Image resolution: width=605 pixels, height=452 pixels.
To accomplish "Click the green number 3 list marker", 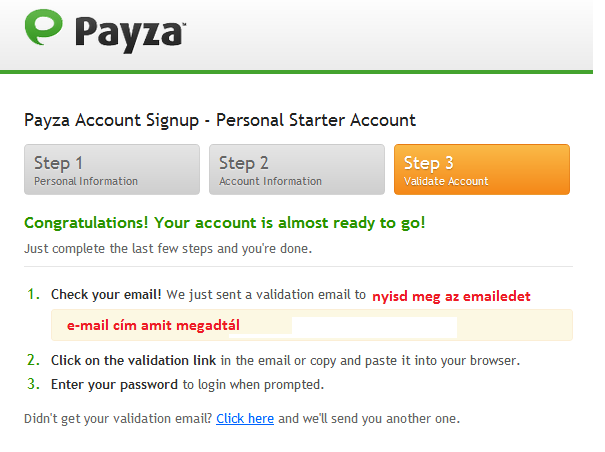I will (x=33, y=384).
